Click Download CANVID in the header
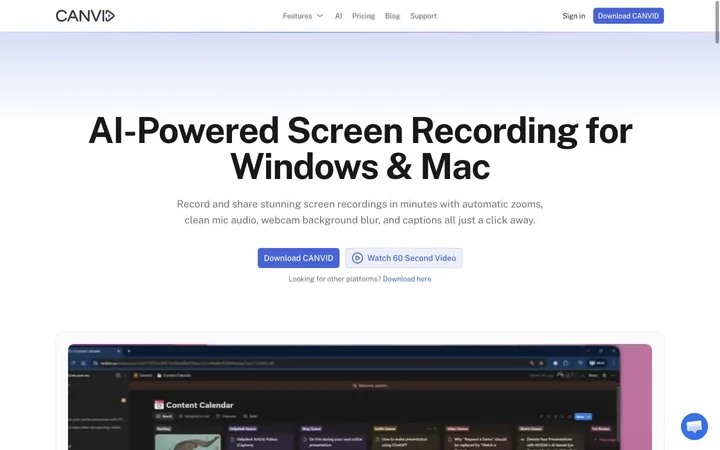This screenshot has height=450, width=720. click(628, 16)
